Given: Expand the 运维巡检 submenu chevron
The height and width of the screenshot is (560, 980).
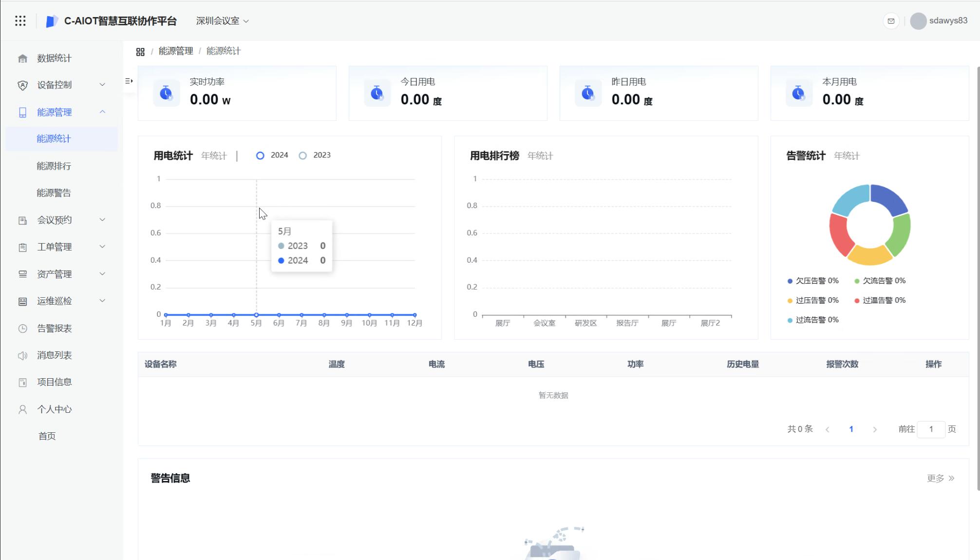Looking at the screenshot, I should 102,301.
